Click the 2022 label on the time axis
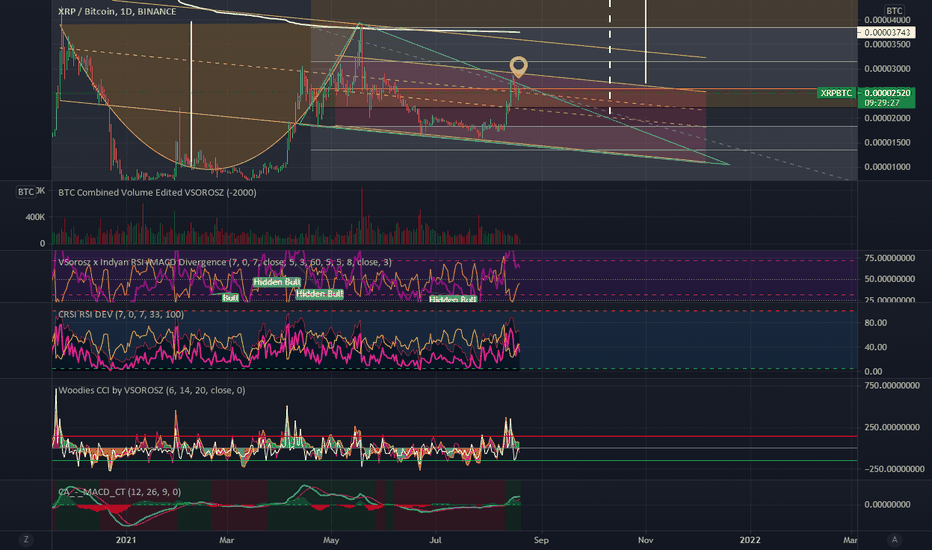The image size is (932, 550). pyautogui.click(x=750, y=540)
